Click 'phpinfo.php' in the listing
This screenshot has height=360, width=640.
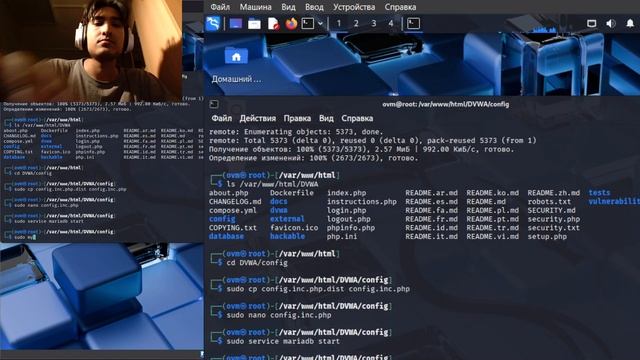tap(351, 228)
